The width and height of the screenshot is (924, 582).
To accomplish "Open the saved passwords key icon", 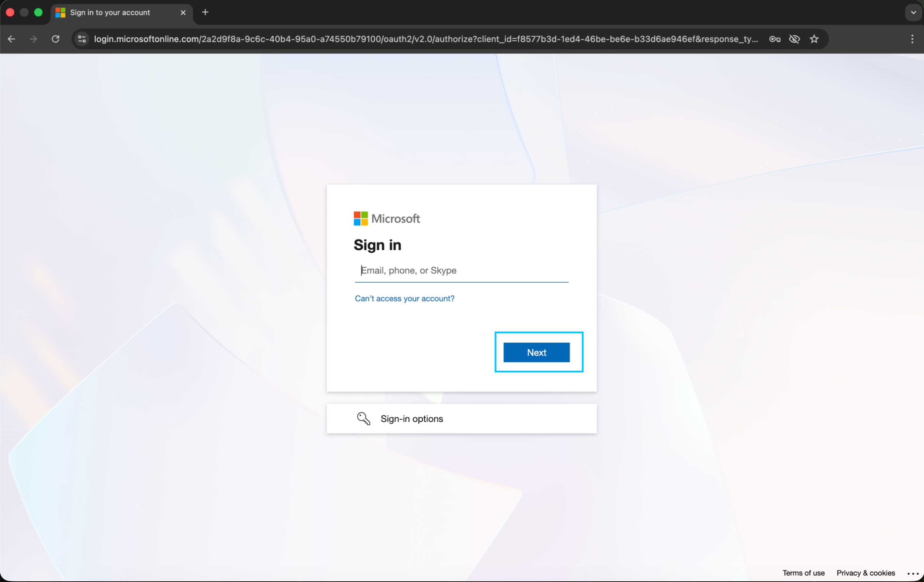I will coord(774,39).
